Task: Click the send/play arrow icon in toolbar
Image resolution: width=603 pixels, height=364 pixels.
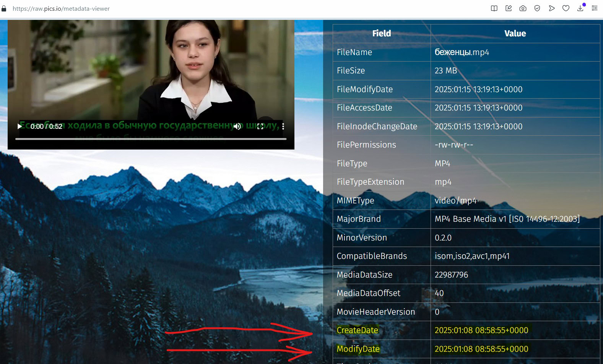Action: point(551,8)
